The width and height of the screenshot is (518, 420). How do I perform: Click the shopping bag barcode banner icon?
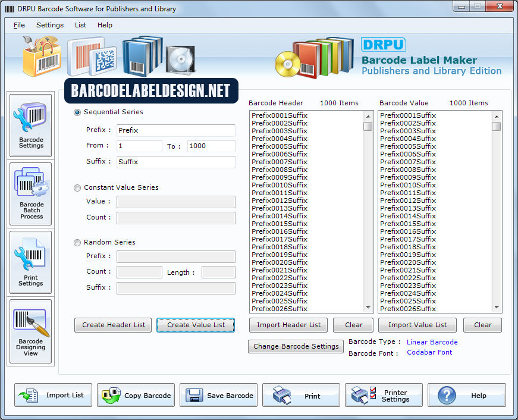click(42, 56)
